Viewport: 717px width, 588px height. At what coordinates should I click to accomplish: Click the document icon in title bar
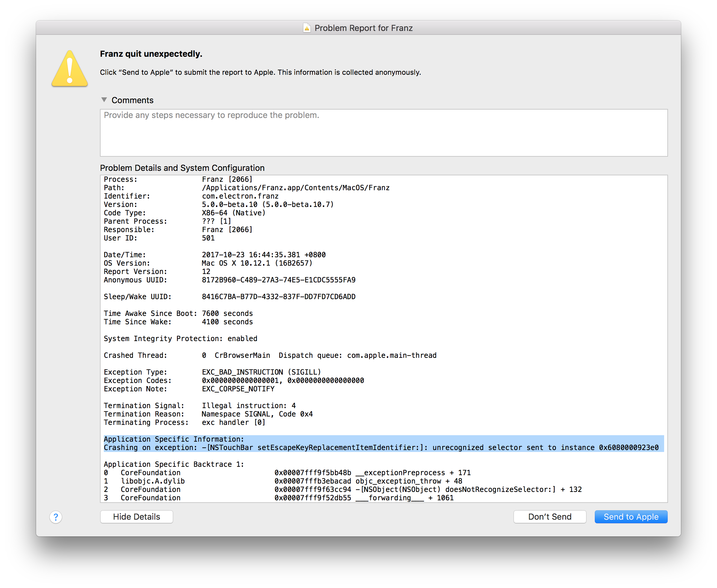(x=307, y=28)
